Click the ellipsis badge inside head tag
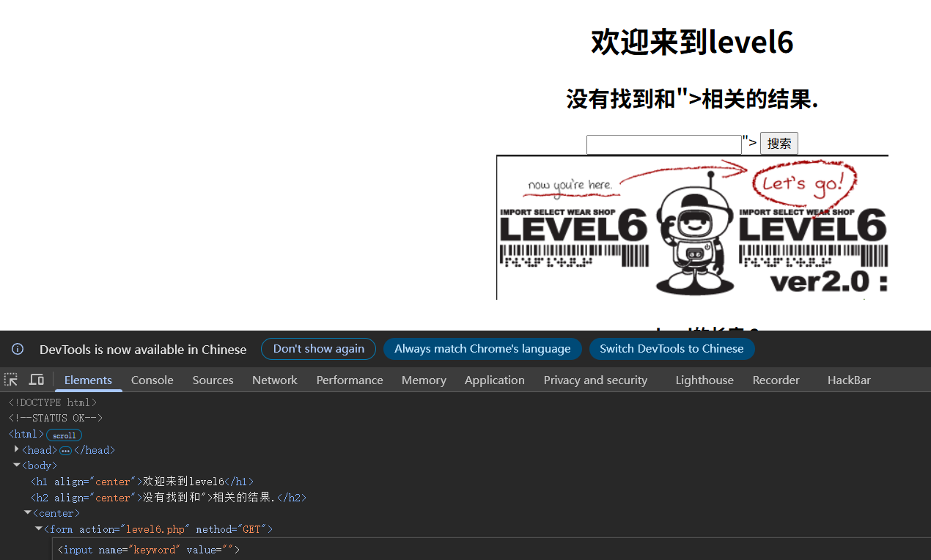Viewport: 931px width, 560px height. pos(65,450)
